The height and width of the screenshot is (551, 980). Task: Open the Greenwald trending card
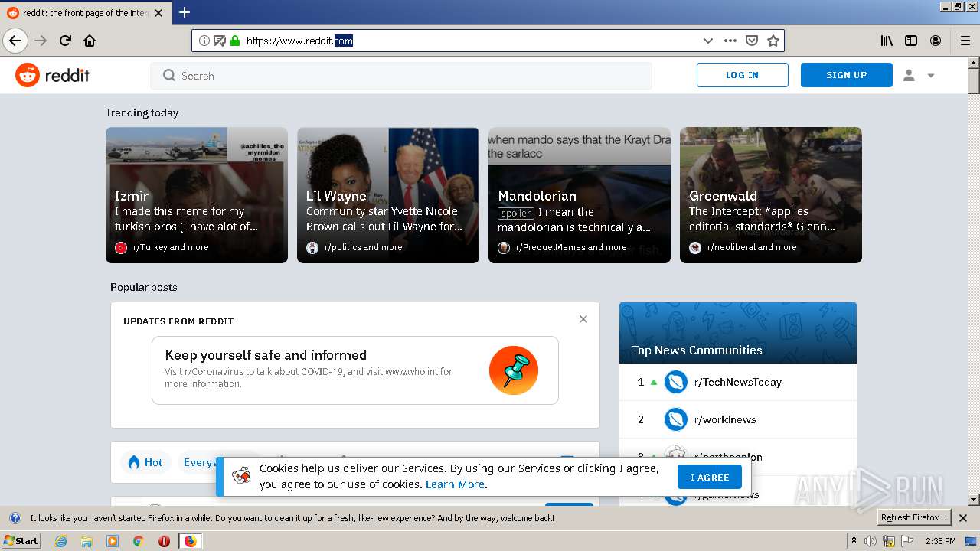tap(771, 195)
